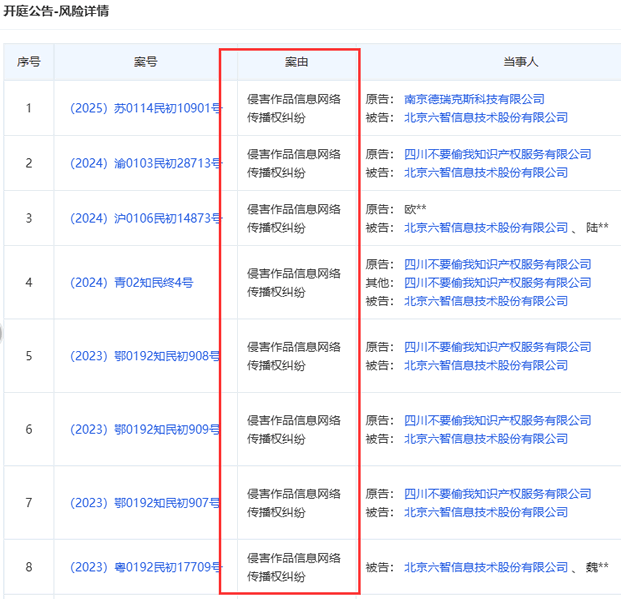
Task: Select 案由 text in row 4
Action: click(293, 282)
